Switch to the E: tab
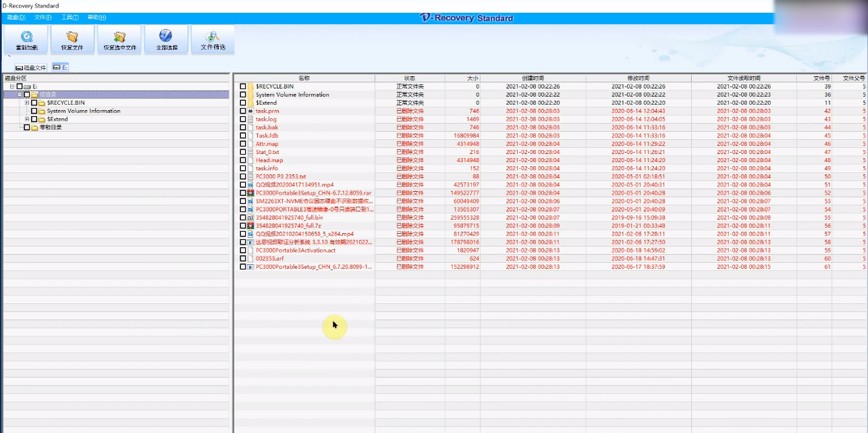The height and width of the screenshot is (433, 868). pyautogui.click(x=60, y=68)
